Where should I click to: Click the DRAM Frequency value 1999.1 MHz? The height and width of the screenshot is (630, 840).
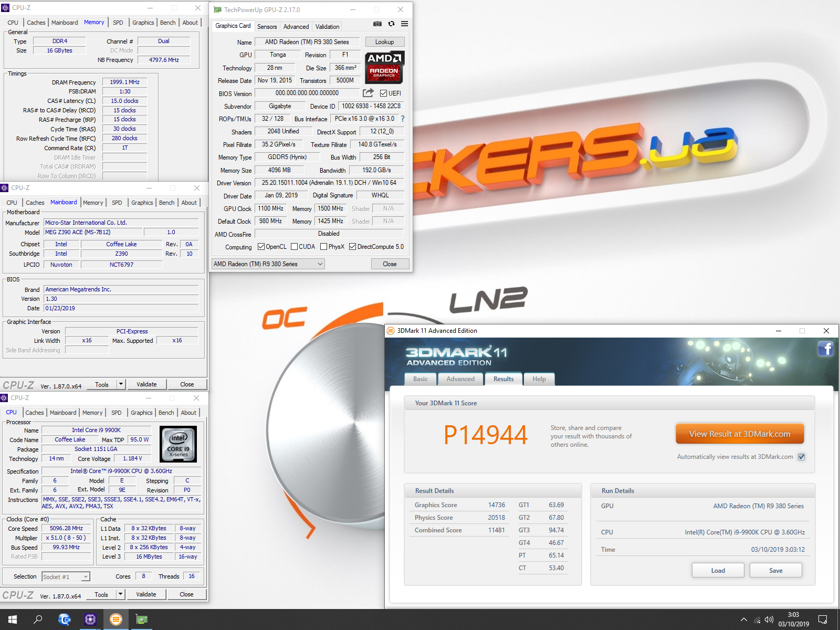point(124,82)
